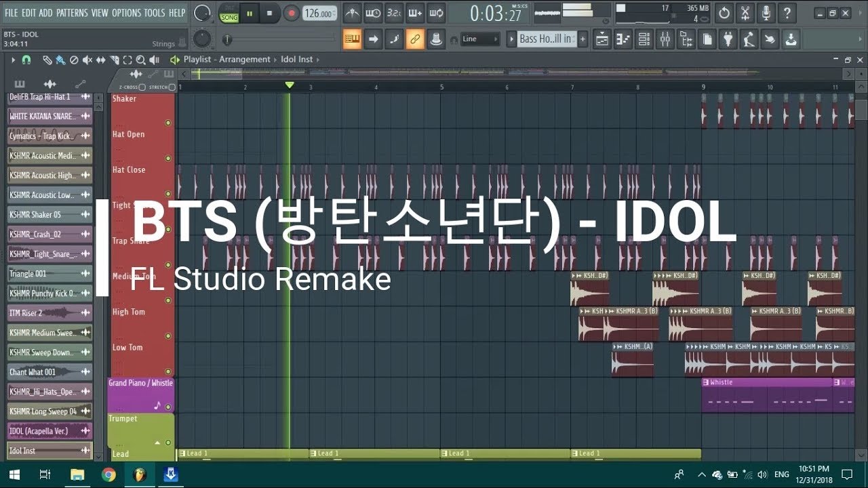Select the playlist Slice tool
This screenshot has height=488, width=868.
click(x=115, y=60)
